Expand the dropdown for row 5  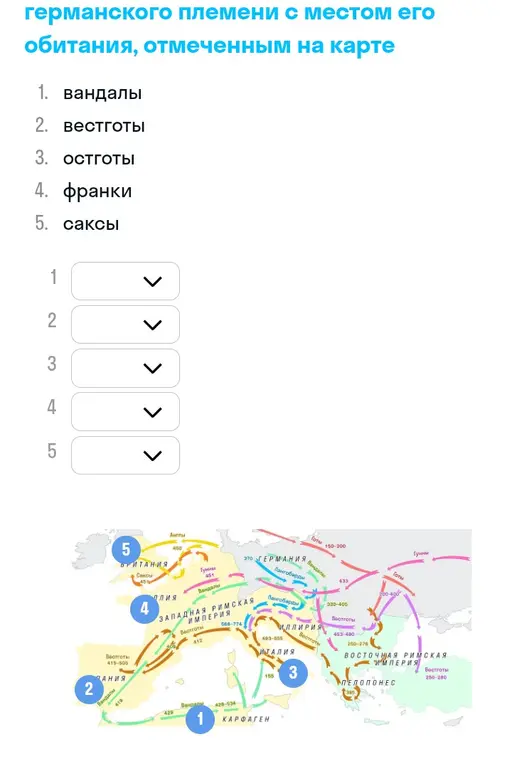(x=125, y=455)
